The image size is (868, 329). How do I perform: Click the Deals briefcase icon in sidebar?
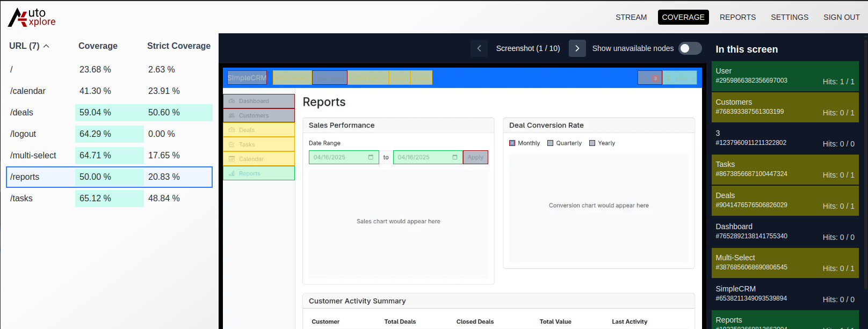pyautogui.click(x=232, y=130)
